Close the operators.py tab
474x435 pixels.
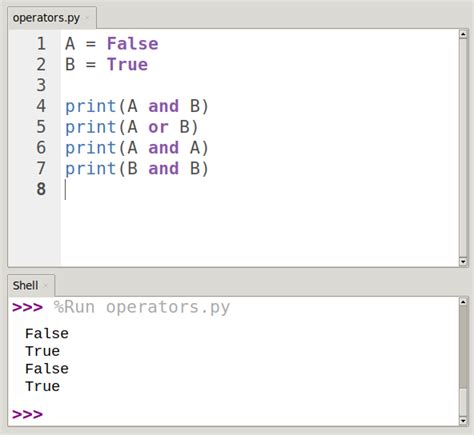click(x=87, y=18)
